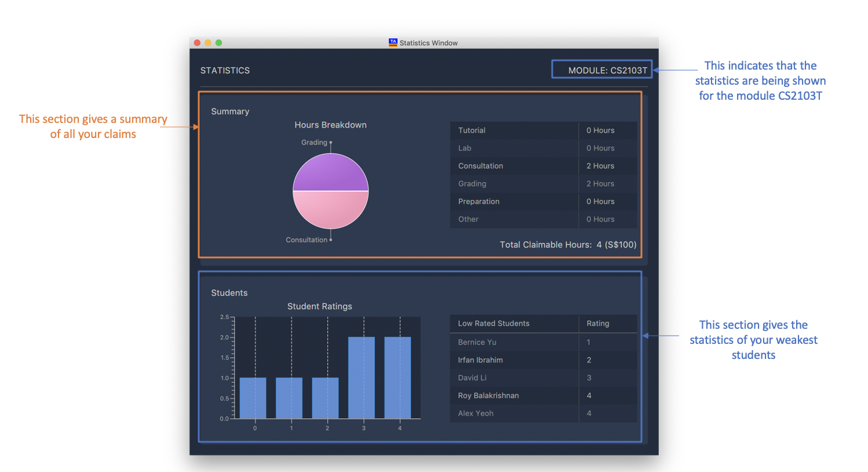Select the Bernice Yu student row

(544, 342)
